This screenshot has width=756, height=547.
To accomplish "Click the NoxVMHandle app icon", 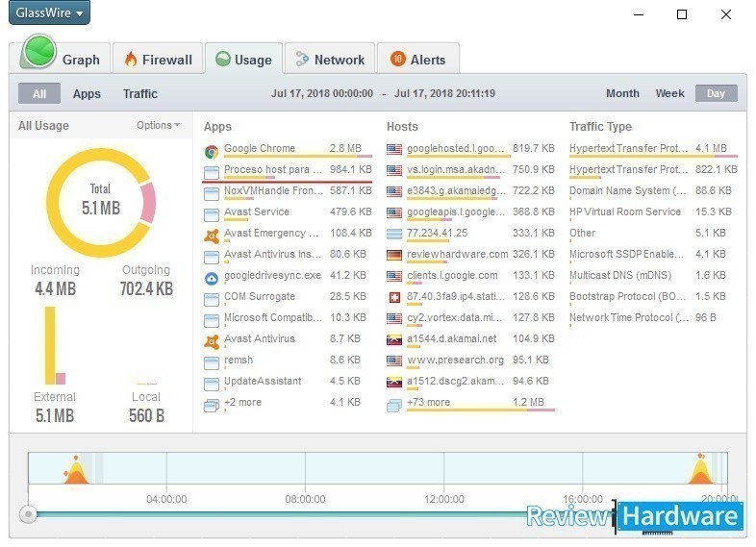I will click(x=212, y=194).
